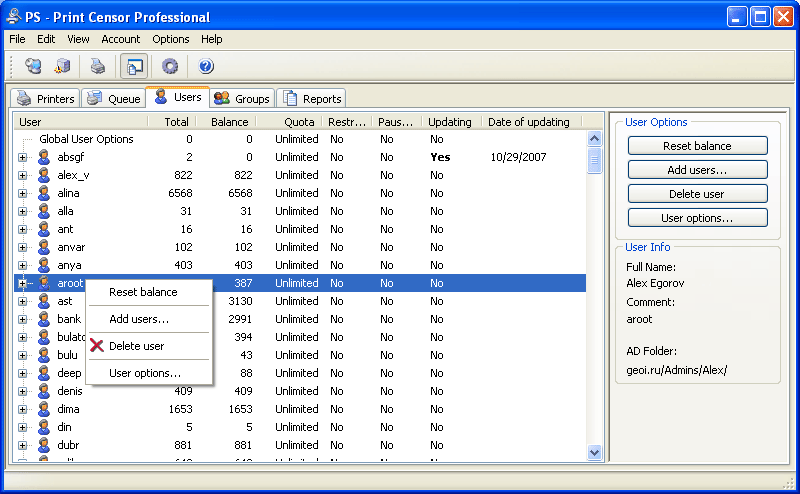Select the Global User Options row

tap(299, 139)
